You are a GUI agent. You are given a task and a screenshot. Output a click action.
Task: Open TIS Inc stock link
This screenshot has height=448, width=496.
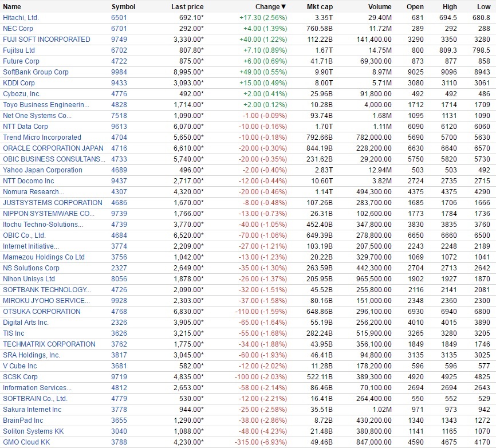(x=14, y=333)
